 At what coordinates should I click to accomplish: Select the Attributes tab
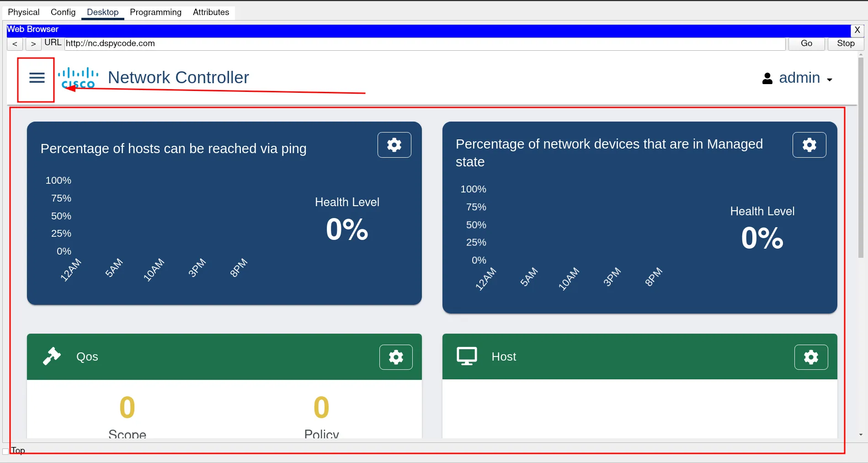[211, 12]
